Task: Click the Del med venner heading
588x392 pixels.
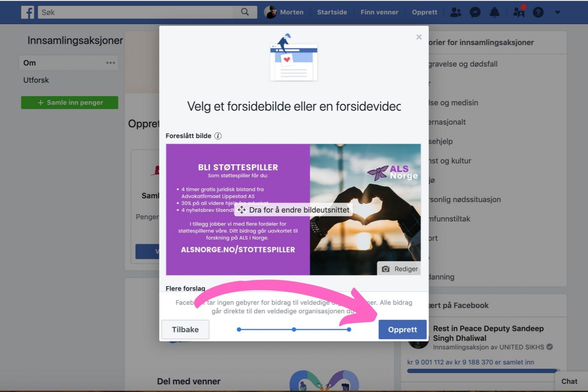Action: point(189,381)
